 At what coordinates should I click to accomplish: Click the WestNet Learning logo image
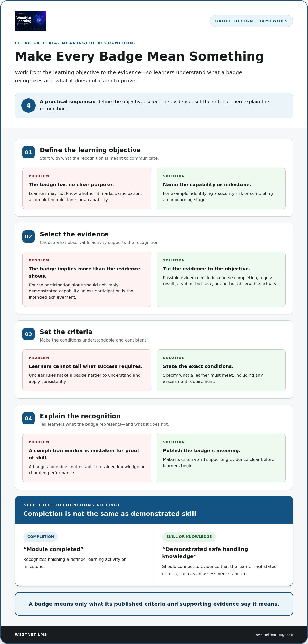30,21
